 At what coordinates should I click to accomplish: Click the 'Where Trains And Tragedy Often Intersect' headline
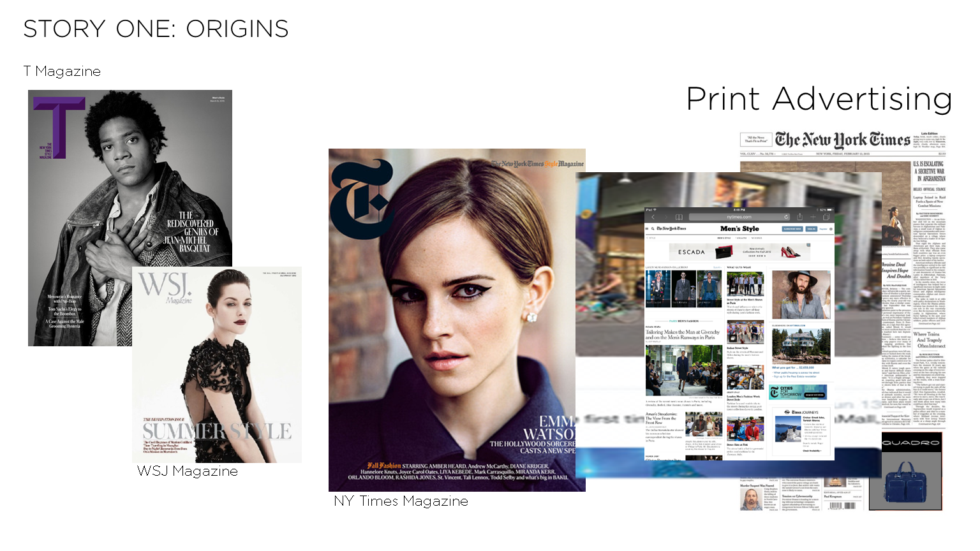[x=930, y=340]
